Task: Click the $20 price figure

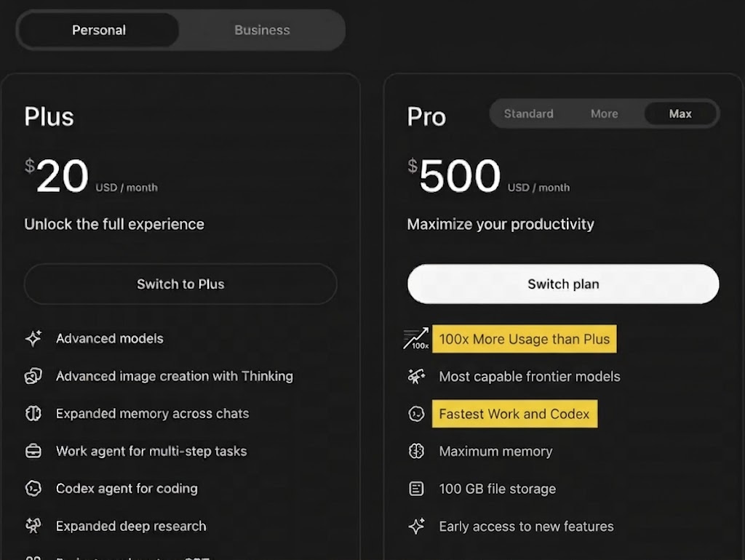Action: [x=57, y=176]
